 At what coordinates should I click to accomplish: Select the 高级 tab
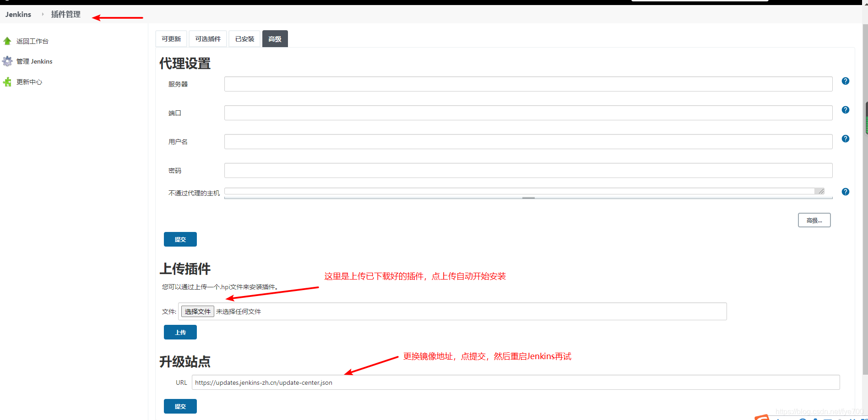tap(275, 39)
